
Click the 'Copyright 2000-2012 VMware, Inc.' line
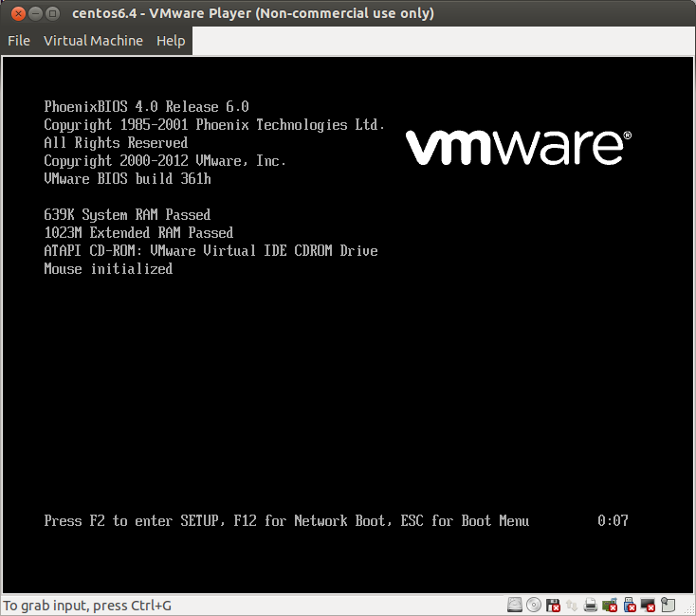(x=165, y=161)
